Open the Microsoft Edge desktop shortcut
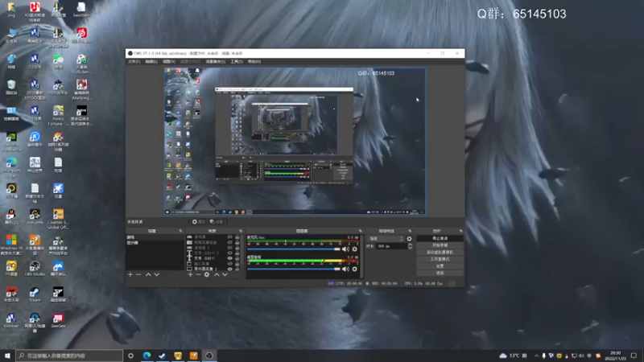Viewport: 644px width, 362px height. tap(11, 167)
